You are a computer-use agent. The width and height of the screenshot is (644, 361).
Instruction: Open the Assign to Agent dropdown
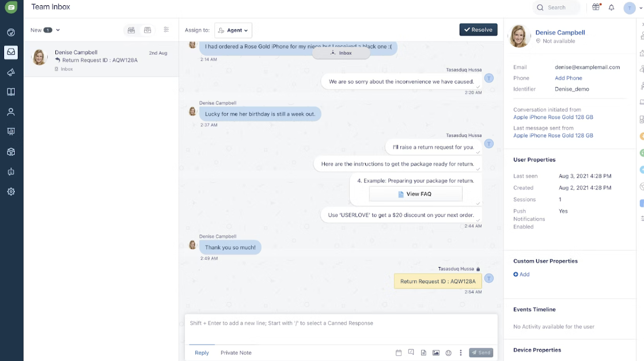click(x=233, y=31)
